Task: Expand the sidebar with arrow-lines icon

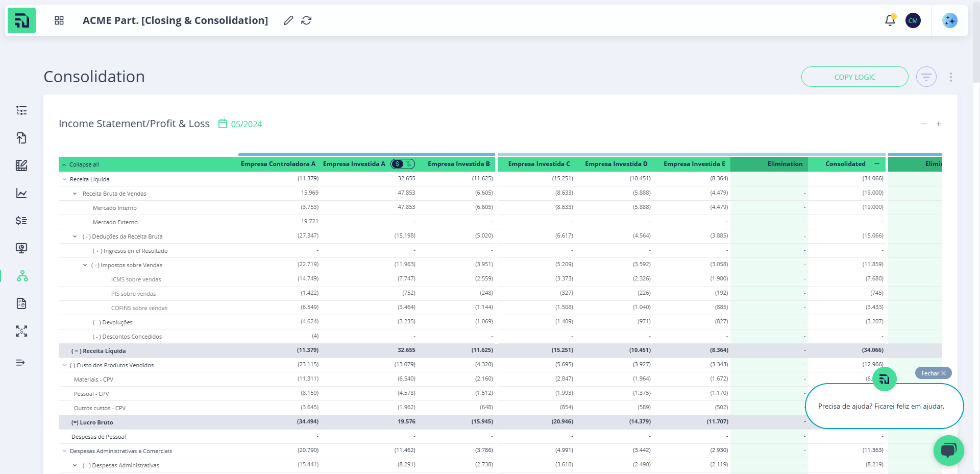Action: point(20,363)
